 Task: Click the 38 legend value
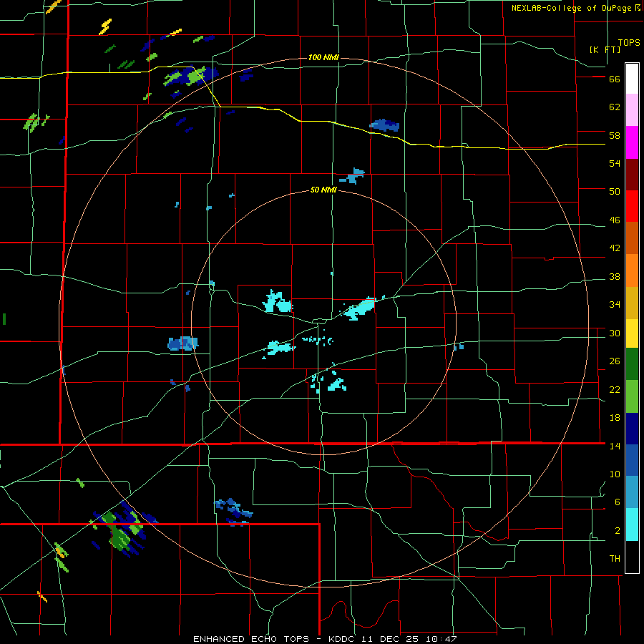[615, 276]
